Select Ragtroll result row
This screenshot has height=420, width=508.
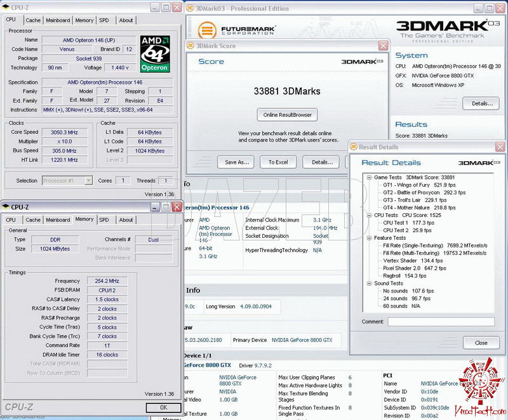404,276
